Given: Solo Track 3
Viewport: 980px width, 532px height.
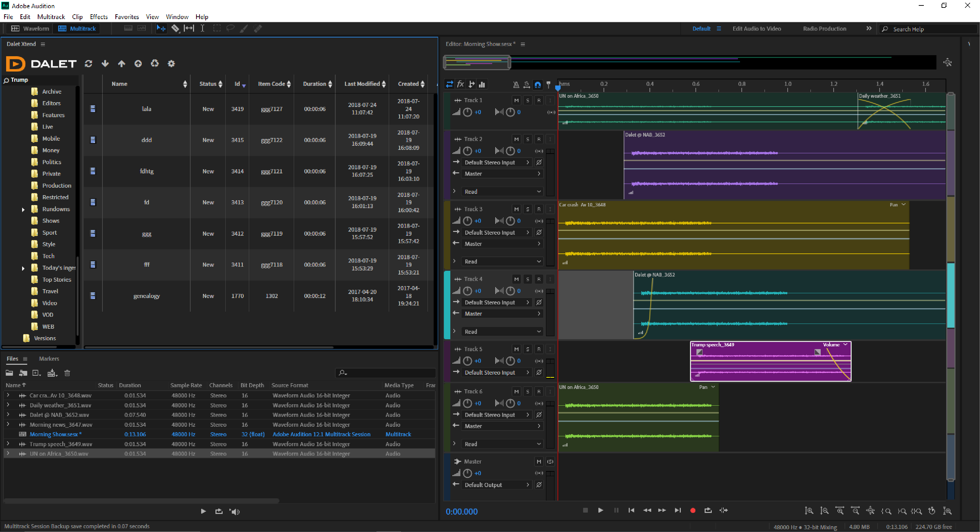Looking at the screenshot, I should point(528,209).
